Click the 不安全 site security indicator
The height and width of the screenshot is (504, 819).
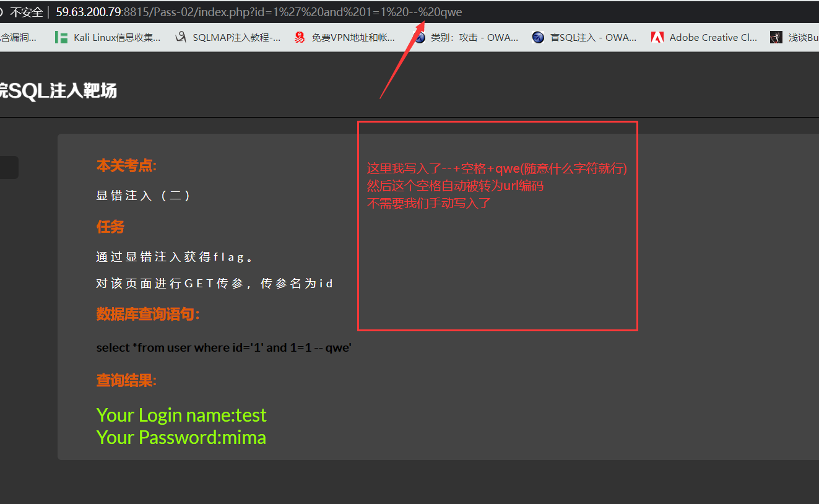[26, 12]
